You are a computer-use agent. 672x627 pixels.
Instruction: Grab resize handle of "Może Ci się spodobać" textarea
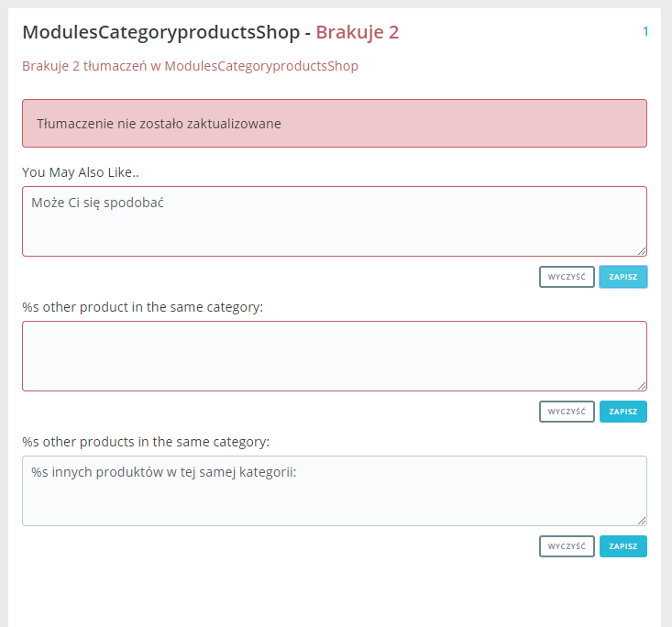[x=642, y=251]
